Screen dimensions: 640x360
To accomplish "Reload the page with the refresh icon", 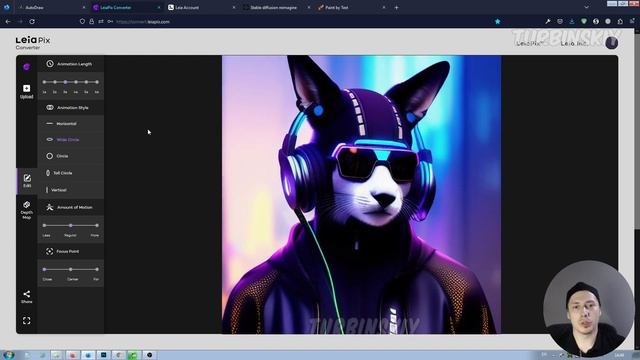I will click(x=32, y=22).
